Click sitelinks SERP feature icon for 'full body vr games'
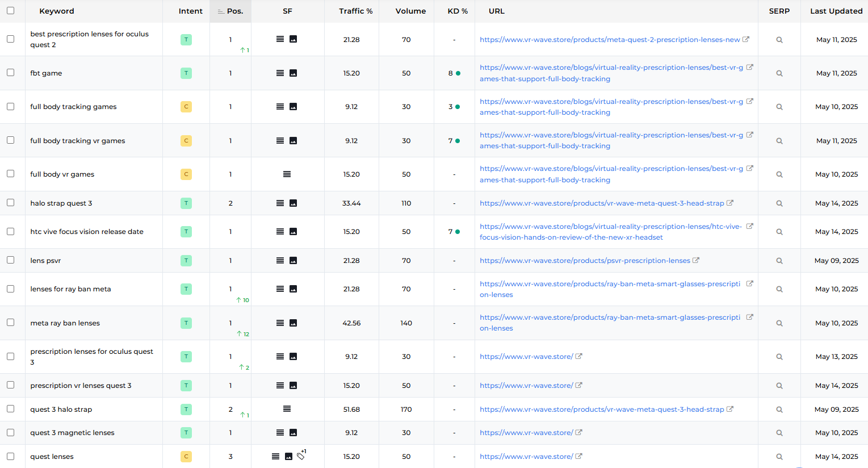The image size is (868, 468). 287,174
